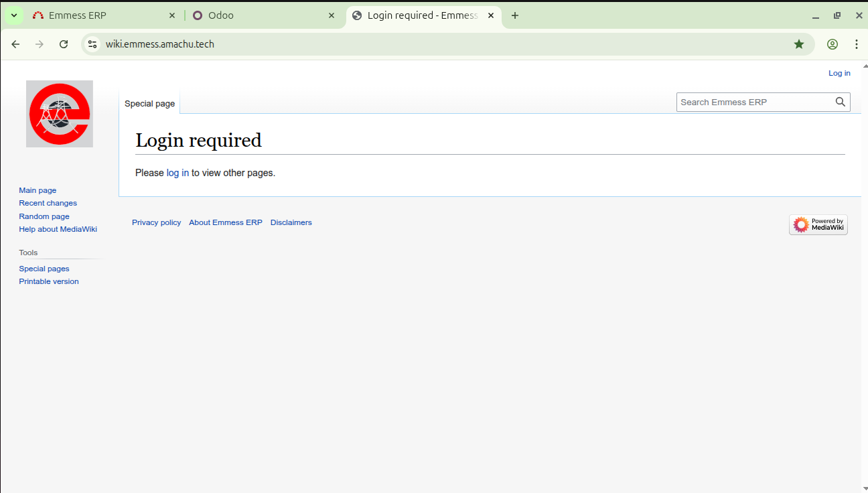Screen dimensions: 868x493
Task: Click the Log in link at top right
Action: pyautogui.click(x=839, y=73)
